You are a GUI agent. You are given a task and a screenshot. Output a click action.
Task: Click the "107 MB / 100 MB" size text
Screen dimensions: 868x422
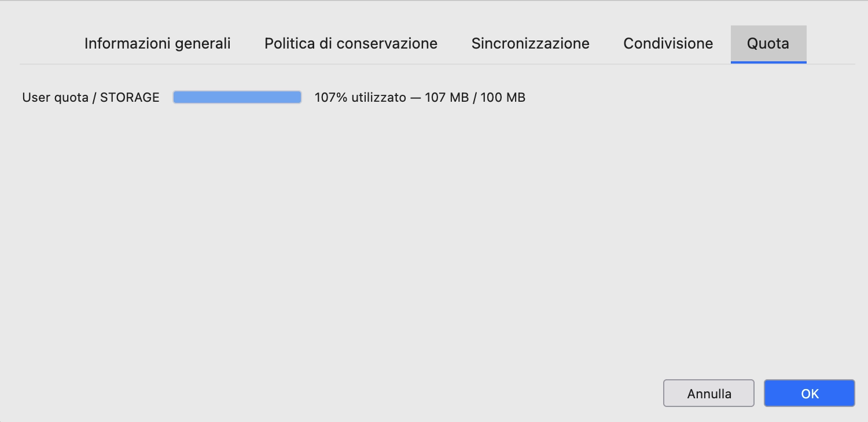[475, 97]
